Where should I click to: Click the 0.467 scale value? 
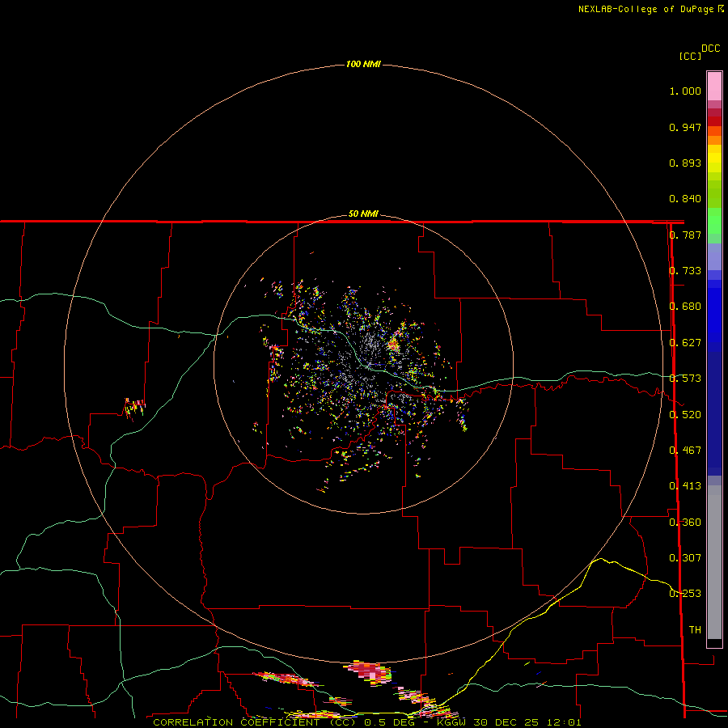[685, 451]
